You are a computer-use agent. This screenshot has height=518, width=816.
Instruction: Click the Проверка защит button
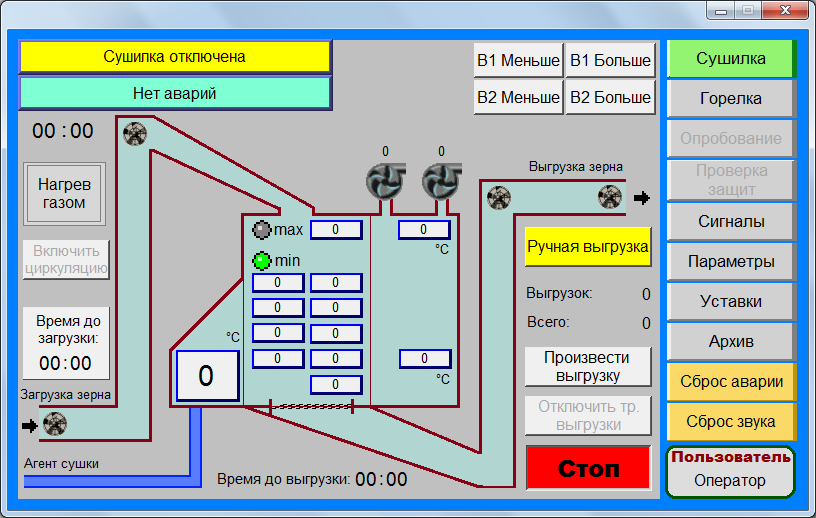[731, 180]
